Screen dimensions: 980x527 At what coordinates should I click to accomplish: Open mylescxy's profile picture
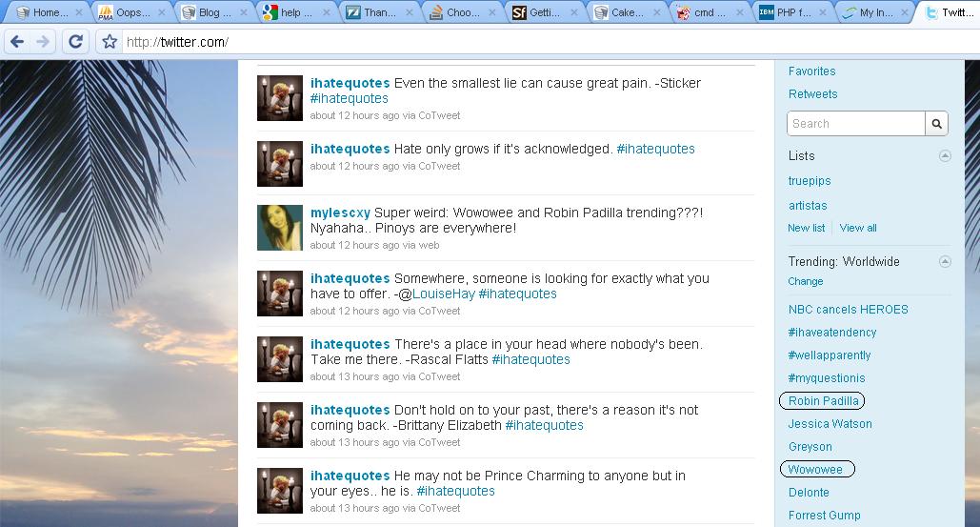point(280,228)
